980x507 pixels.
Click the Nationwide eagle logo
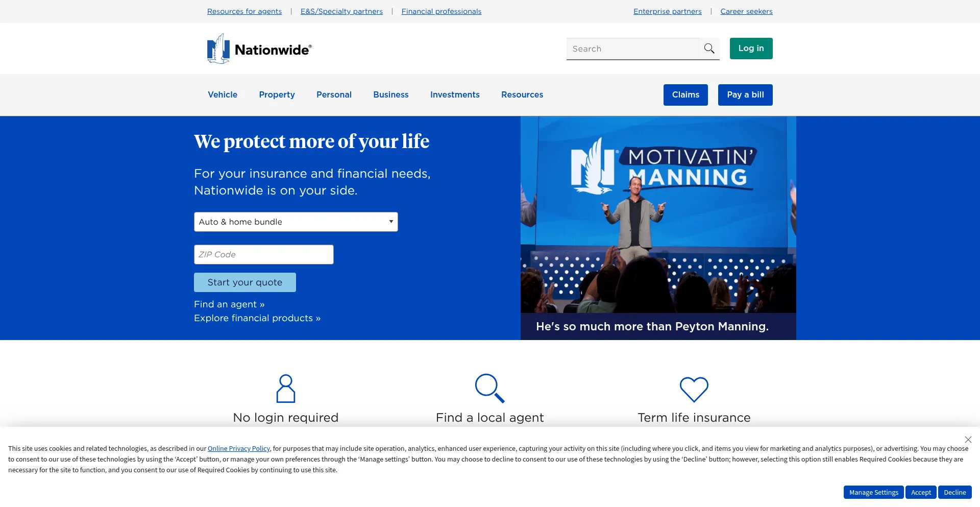tap(259, 49)
